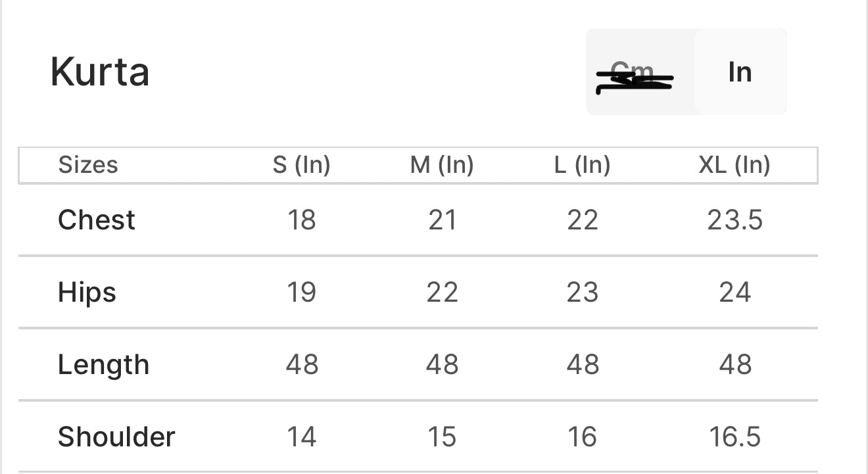
Task: Click the S chest value 18
Action: pos(301,220)
